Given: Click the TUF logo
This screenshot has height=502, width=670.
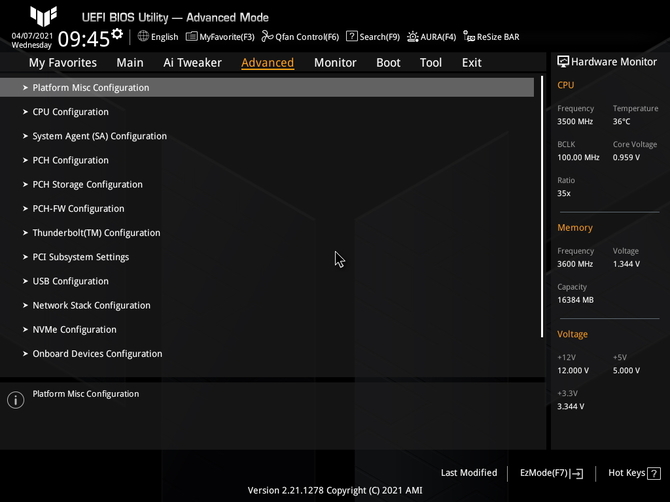Looking at the screenshot, I should [43, 16].
